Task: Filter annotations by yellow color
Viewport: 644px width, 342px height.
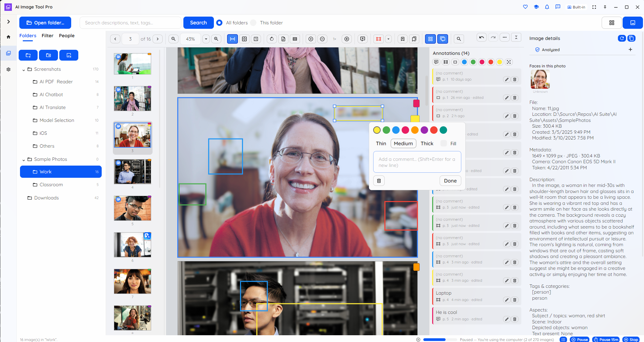Action: pyautogui.click(x=500, y=62)
